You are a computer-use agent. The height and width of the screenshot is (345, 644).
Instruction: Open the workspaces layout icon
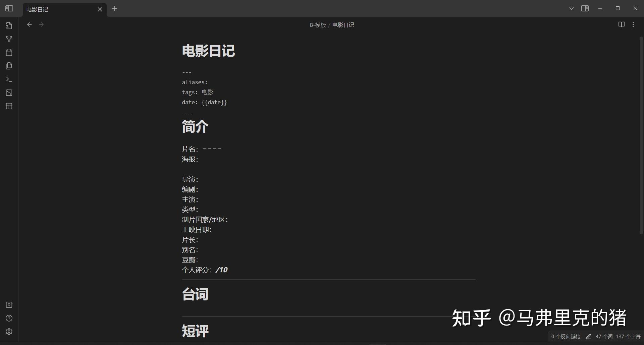click(9, 106)
